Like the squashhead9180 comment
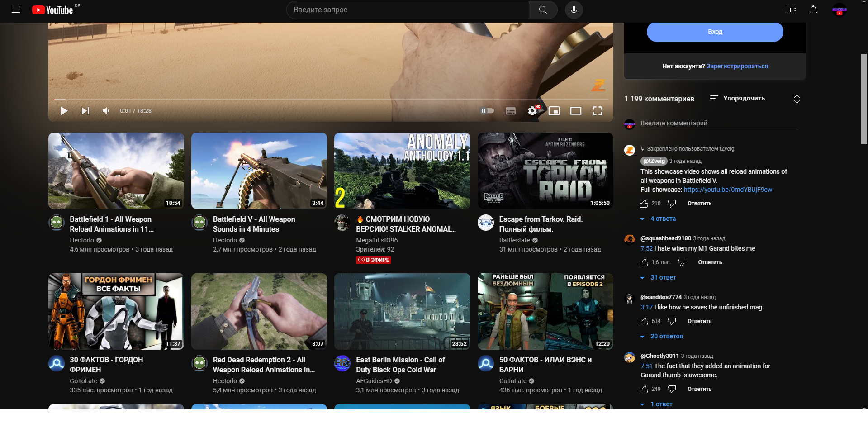Image resolution: width=868 pixels, height=423 pixels. 644,263
